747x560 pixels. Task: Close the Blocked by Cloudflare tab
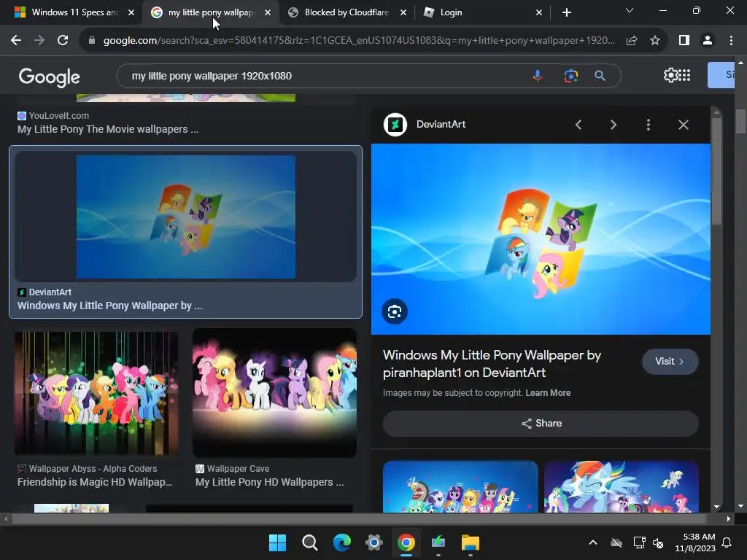(403, 12)
